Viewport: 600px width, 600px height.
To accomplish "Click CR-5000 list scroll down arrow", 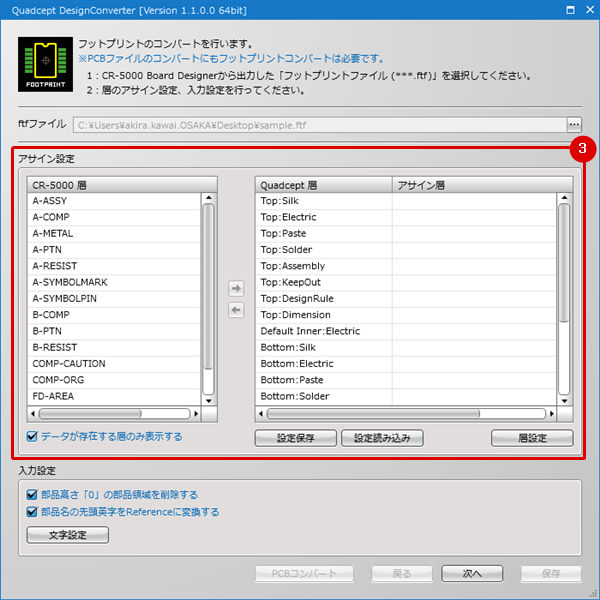I will (209, 401).
